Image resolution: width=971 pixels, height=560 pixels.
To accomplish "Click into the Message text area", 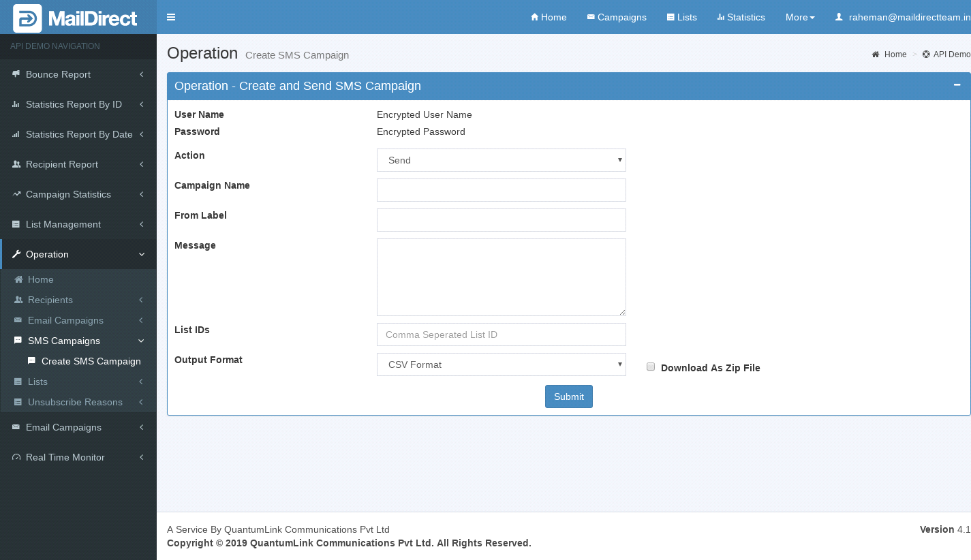I will 501,277.
